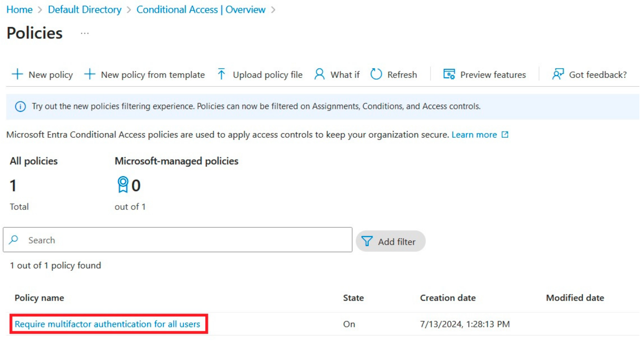Click the plus icon for New policy
Viewport: 644px width, 344px height.
coord(17,74)
